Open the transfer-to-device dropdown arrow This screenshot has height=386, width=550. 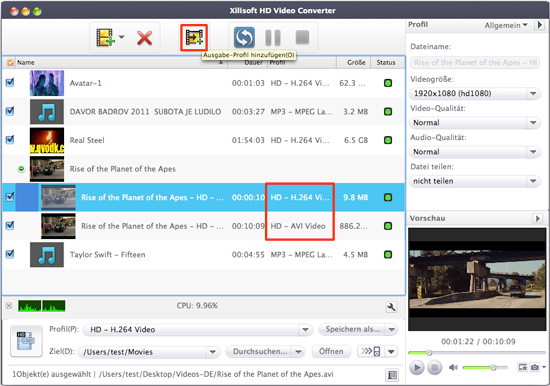coord(391,351)
